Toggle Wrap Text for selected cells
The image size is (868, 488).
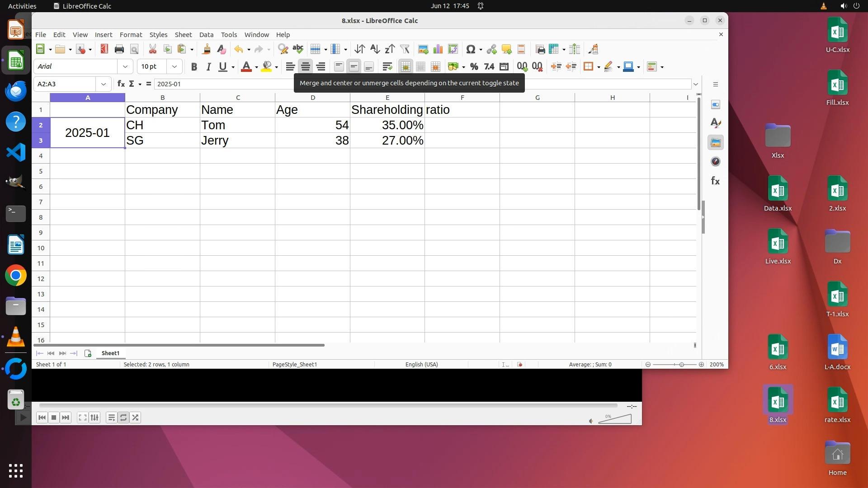point(387,67)
